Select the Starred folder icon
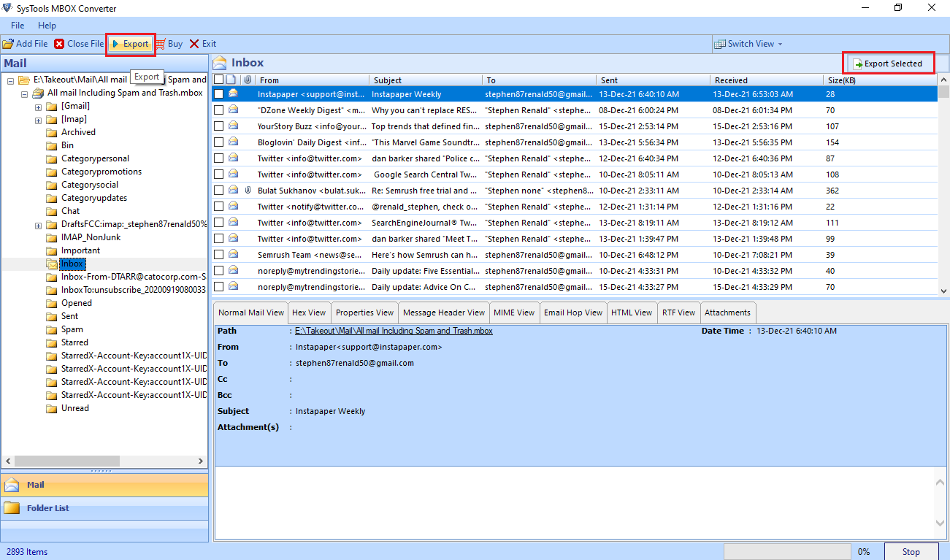The height and width of the screenshot is (560, 950). [x=52, y=343]
